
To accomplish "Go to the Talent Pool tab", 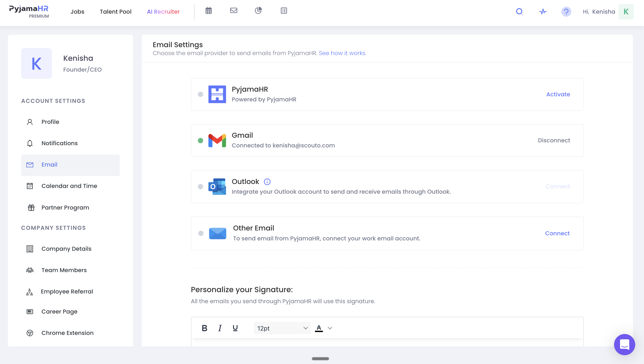I will (116, 11).
